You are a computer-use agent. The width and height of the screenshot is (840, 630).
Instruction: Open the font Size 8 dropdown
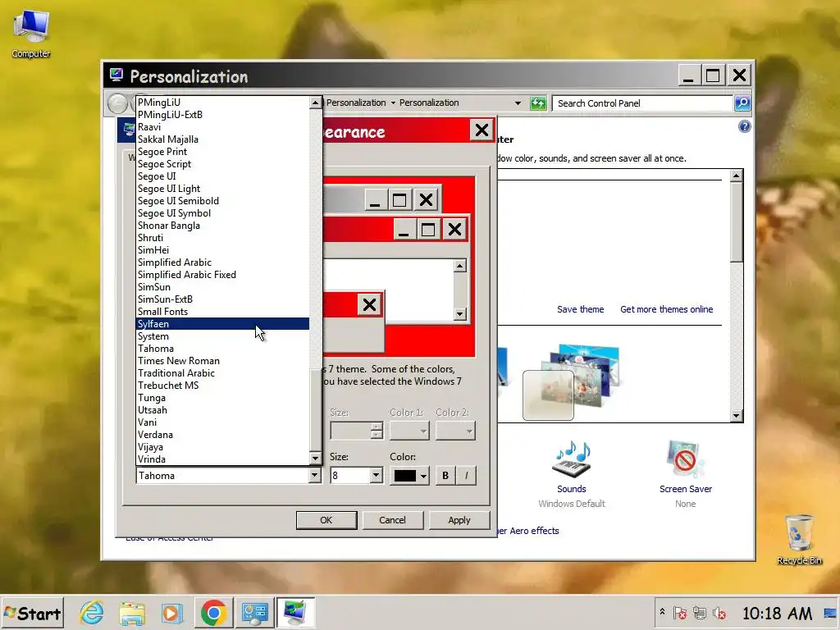(376, 475)
